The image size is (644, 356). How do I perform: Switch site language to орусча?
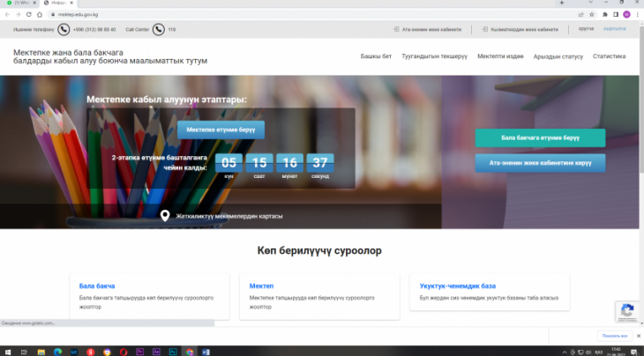click(586, 29)
